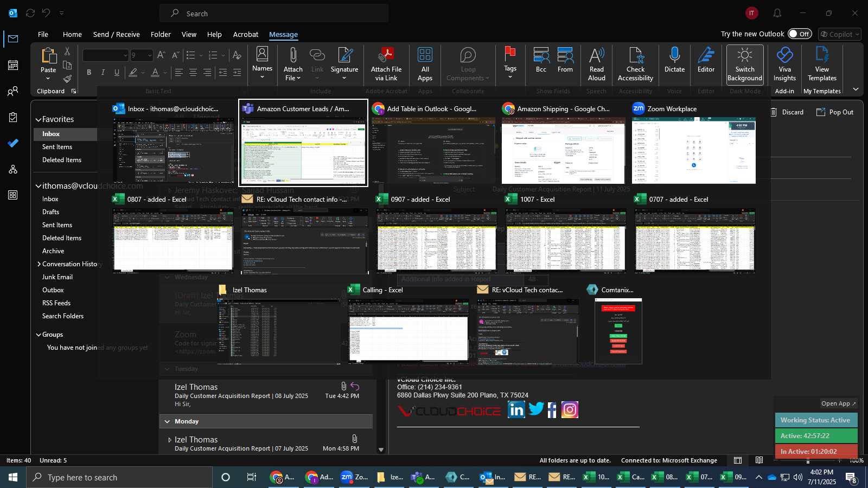
Task: Click the font color swatch button
Action: [x=155, y=73]
